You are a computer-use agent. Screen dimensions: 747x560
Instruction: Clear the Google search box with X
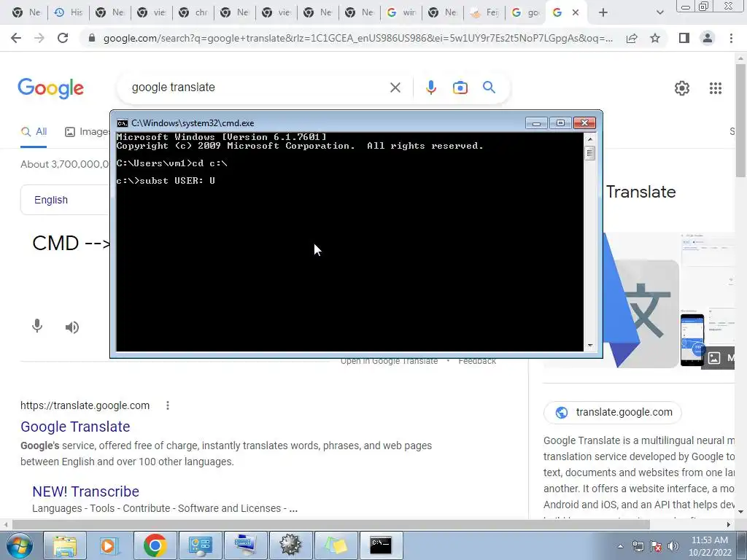pyautogui.click(x=395, y=87)
